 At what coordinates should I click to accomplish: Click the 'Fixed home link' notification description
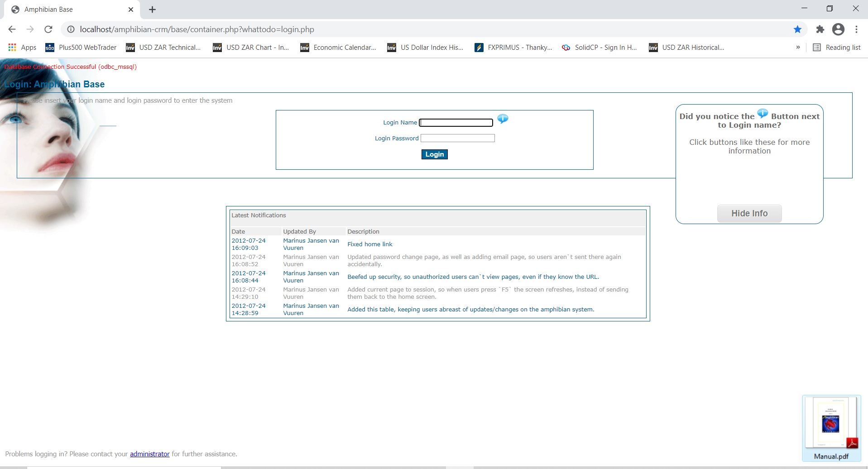pos(370,244)
